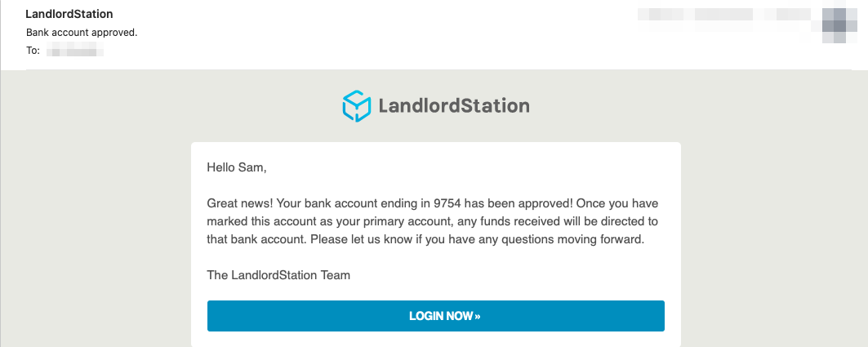Click the phrase 'has been approved!'
The image size is (868, 347).
[x=519, y=203]
